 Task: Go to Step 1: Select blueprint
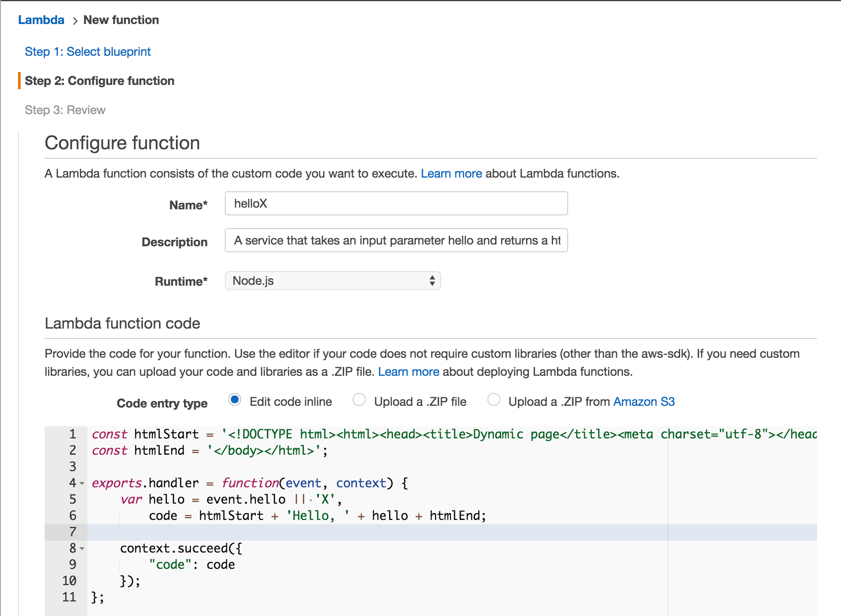pyautogui.click(x=88, y=52)
